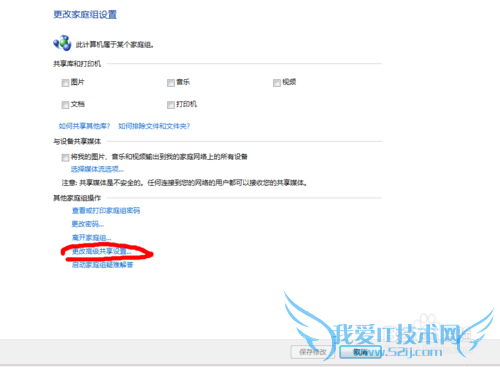Check the 音乐 (Music) sharing option
Viewport: 500px width, 367px height.
coord(171,83)
